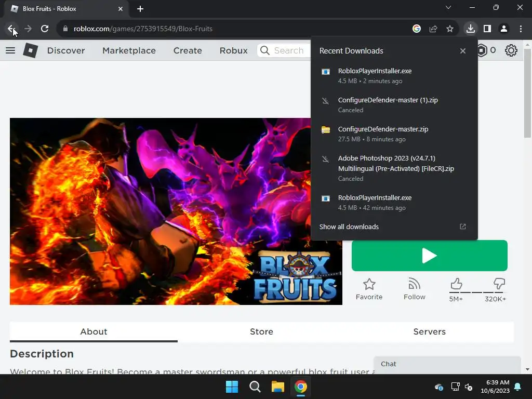
Task: Open Show all downloads external icon
Action: pyautogui.click(x=463, y=227)
